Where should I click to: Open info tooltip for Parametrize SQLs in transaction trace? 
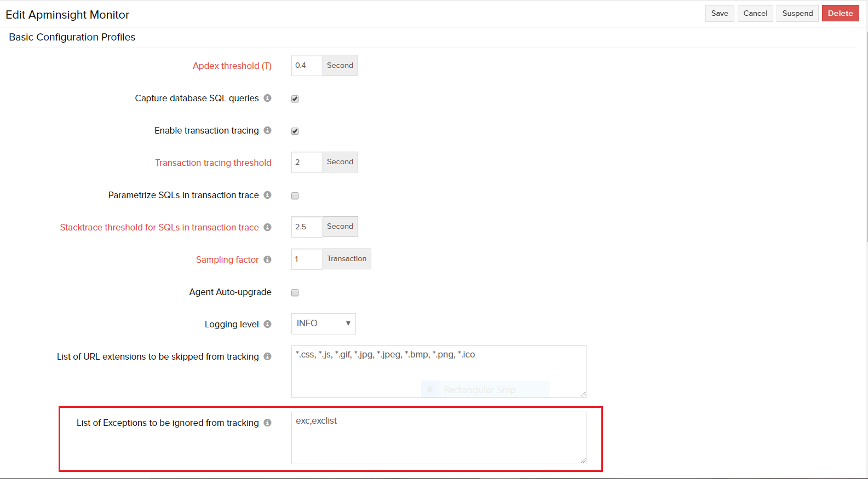pos(267,195)
